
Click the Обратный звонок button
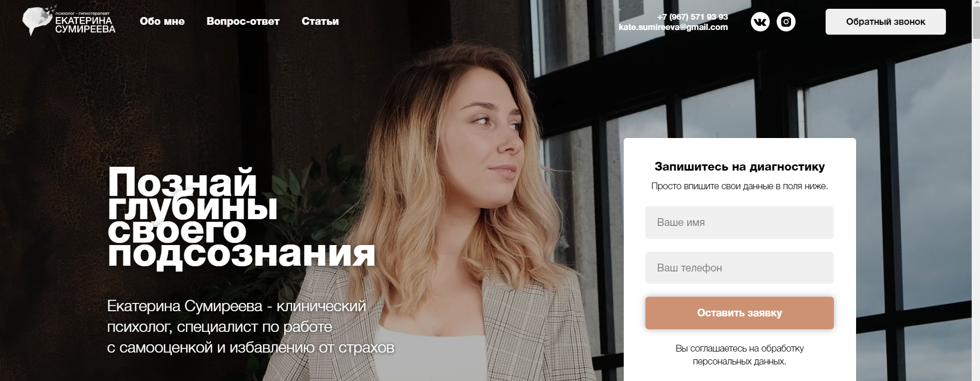point(886,22)
